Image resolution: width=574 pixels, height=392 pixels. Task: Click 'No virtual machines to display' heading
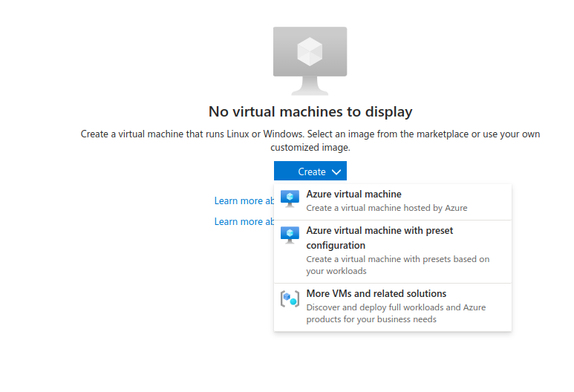(x=310, y=111)
